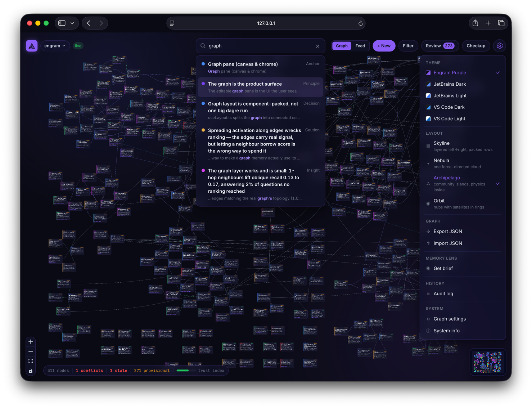Viewport: 532px width, 408px height.
Task: Click the Import JSON menu item
Action: pyautogui.click(x=463, y=243)
